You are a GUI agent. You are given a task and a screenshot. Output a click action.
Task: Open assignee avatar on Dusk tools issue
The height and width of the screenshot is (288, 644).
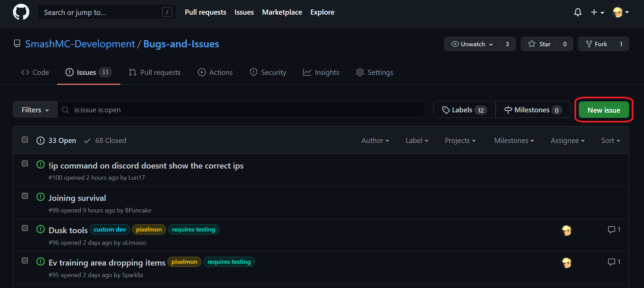(x=566, y=230)
